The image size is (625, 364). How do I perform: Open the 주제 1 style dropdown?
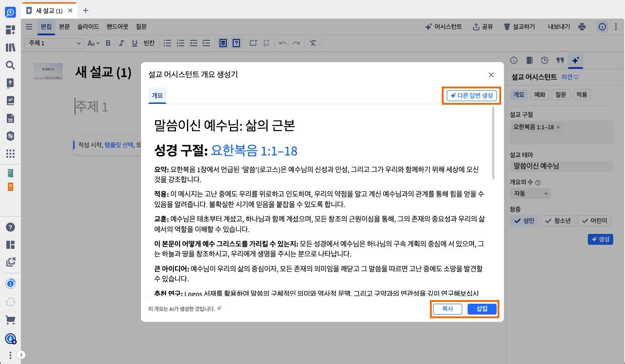coord(54,43)
